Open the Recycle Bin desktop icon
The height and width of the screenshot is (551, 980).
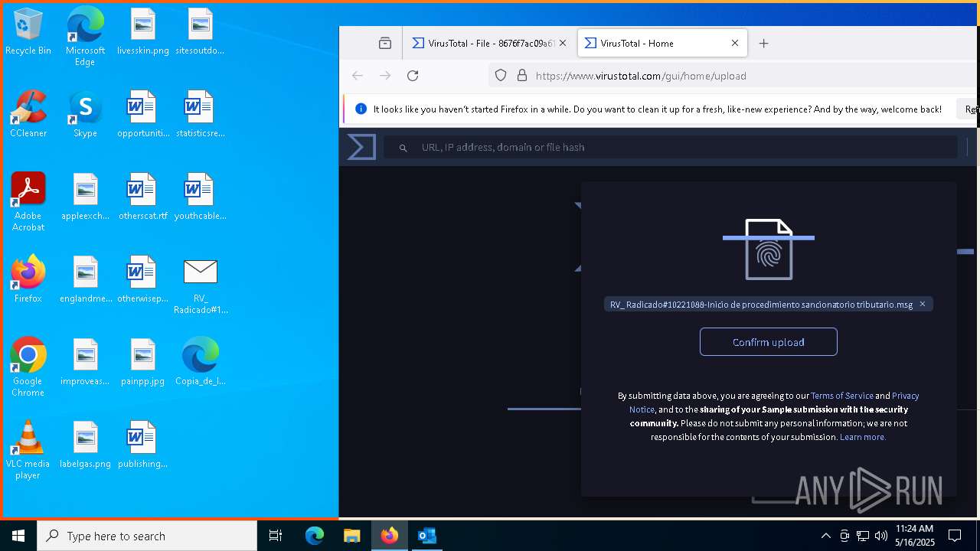(x=28, y=32)
